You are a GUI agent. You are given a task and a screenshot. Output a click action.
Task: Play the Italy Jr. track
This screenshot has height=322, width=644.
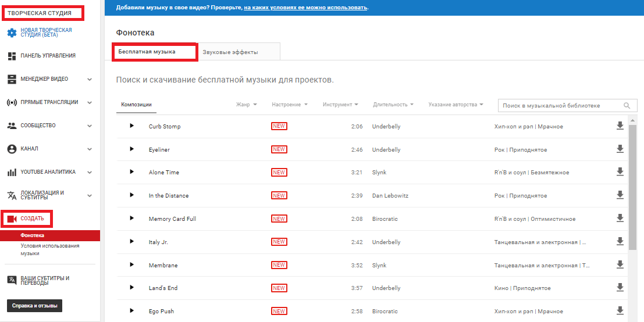point(132,242)
